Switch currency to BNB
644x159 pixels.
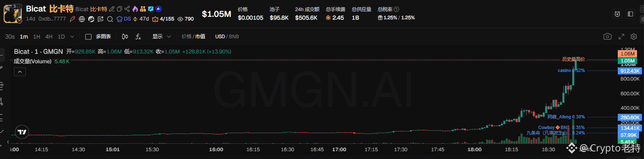click(234, 37)
